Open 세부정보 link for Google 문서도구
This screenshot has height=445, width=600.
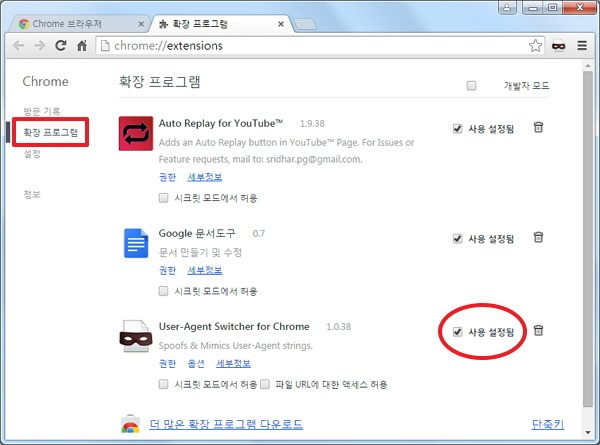pyautogui.click(x=204, y=271)
